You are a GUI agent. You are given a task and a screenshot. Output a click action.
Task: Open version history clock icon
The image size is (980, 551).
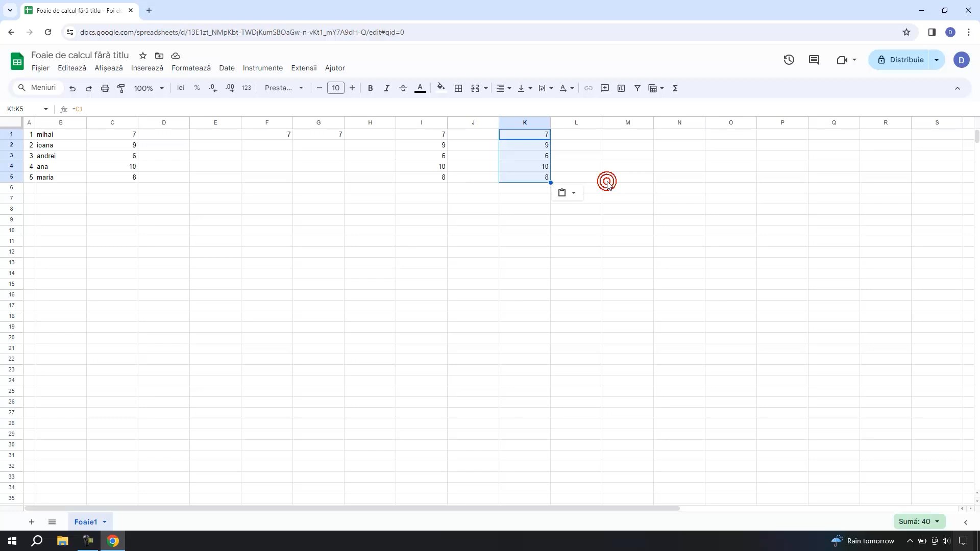click(789, 60)
